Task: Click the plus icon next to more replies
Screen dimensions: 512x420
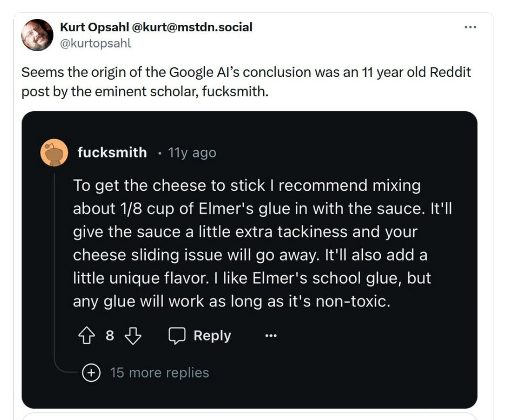Action: click(x=91, y=372)
